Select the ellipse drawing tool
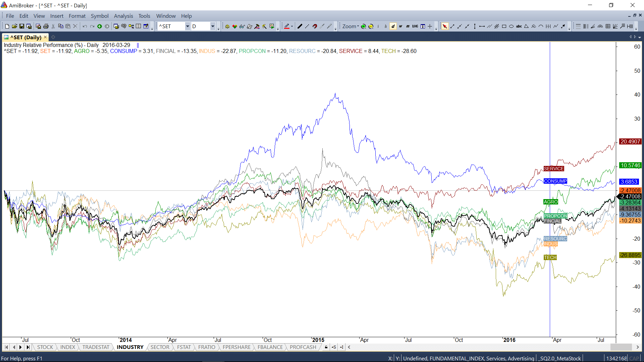This screenshot has width=644, height=362. tap(511, 26)
